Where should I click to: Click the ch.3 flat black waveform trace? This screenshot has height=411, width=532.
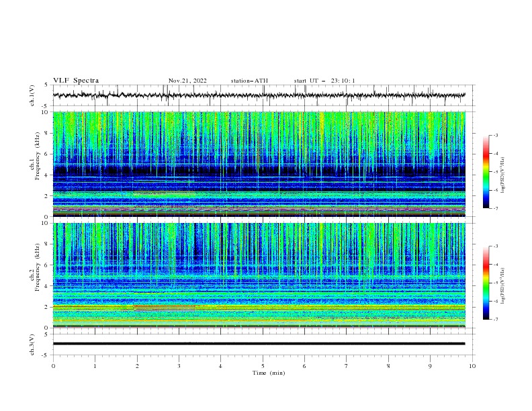(259, 344)
